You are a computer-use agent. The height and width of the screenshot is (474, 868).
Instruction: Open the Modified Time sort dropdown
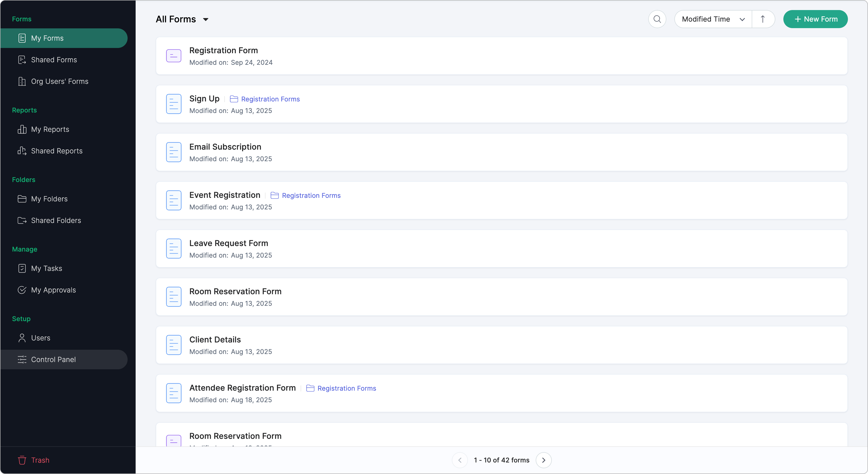point(713,19)
